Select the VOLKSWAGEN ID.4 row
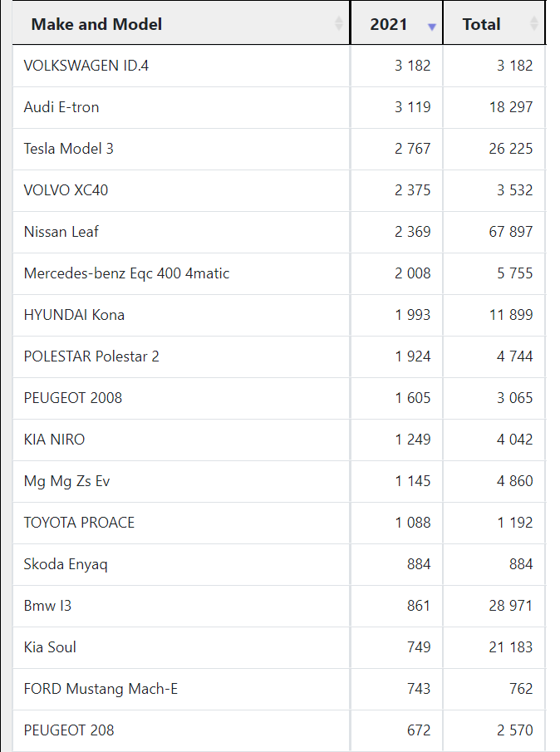 [x=279, y=66]
